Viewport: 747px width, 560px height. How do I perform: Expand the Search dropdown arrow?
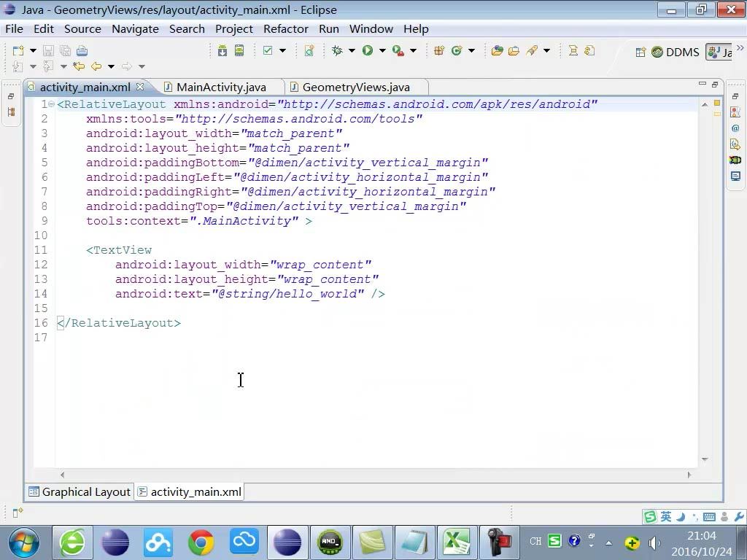point(547,50)
